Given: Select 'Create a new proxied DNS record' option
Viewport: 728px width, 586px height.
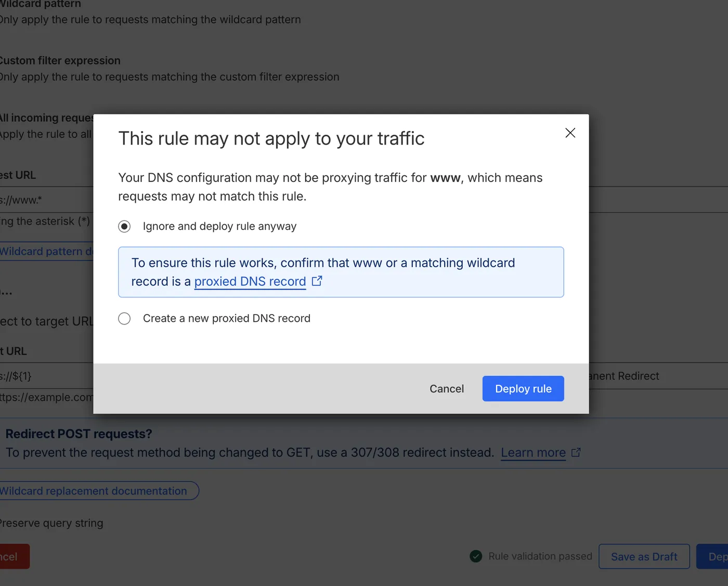Looking at the screenshot, I should 124,318.
